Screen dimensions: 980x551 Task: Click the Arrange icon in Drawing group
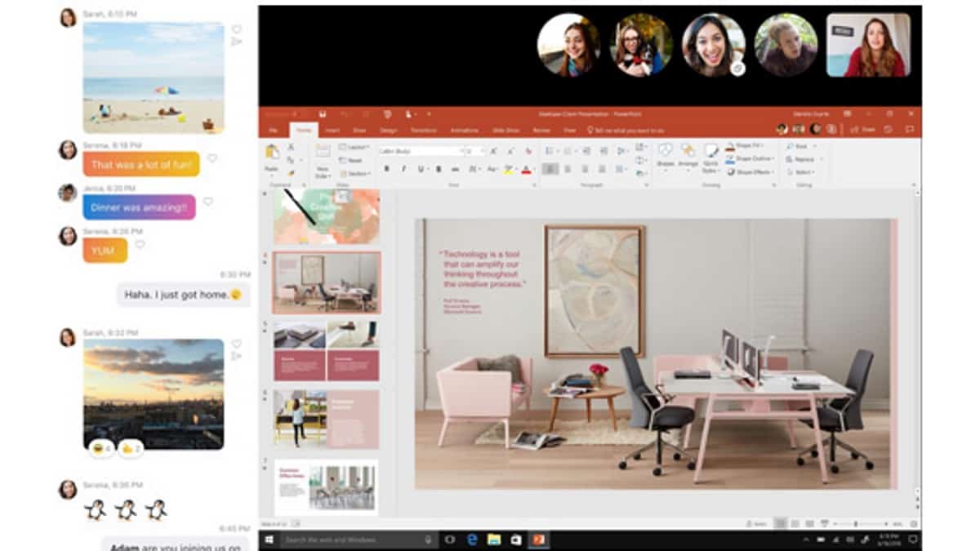point(688,153)
